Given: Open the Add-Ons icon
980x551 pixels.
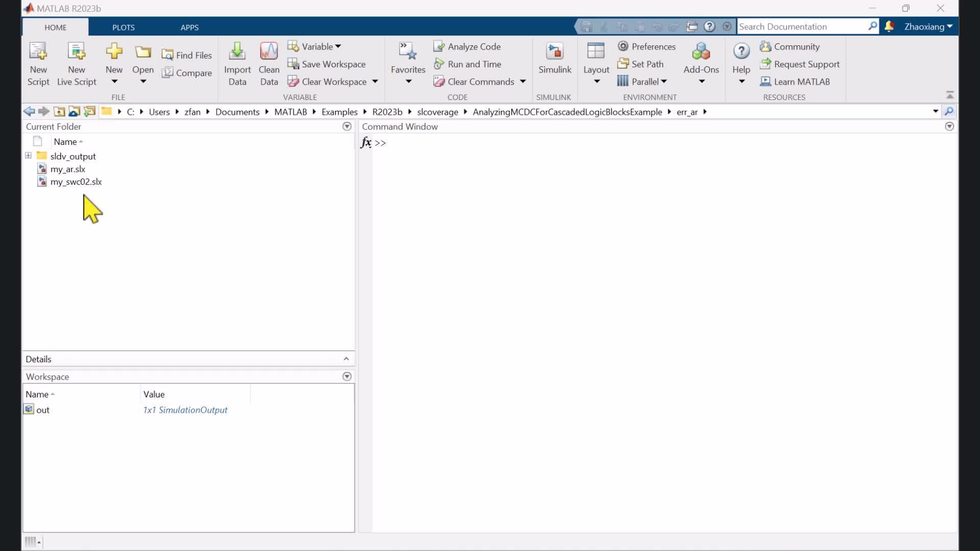Looking at the screenshot, I should (701, 52).
